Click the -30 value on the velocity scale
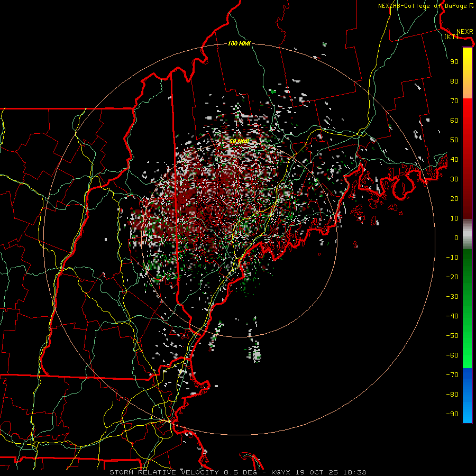The height and width of the screenshot is (476, 476). tap(452, 297)
